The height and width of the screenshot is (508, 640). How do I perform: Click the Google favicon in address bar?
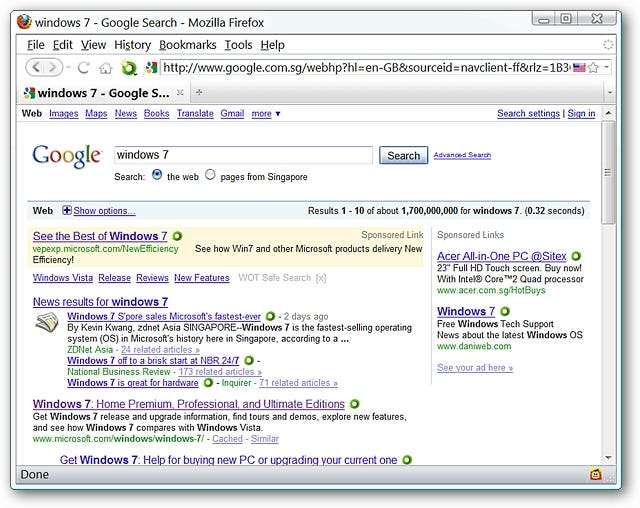point(151,67)
